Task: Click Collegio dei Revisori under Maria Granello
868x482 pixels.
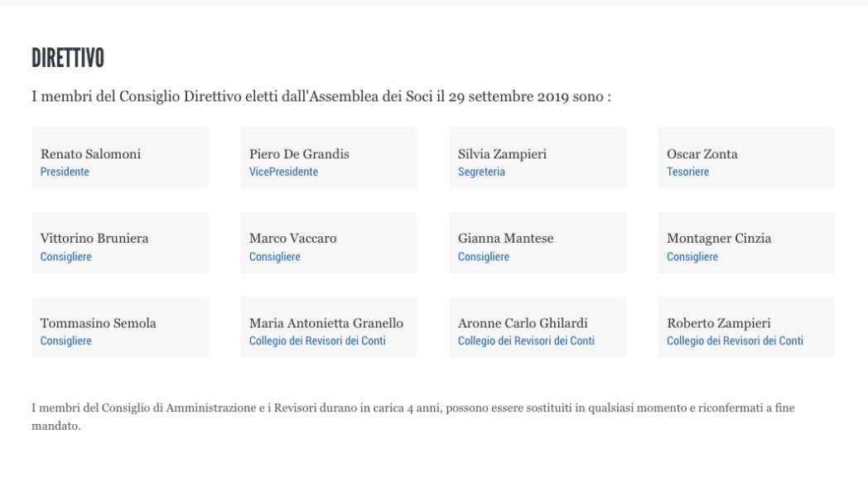Action: coord(317,341)
